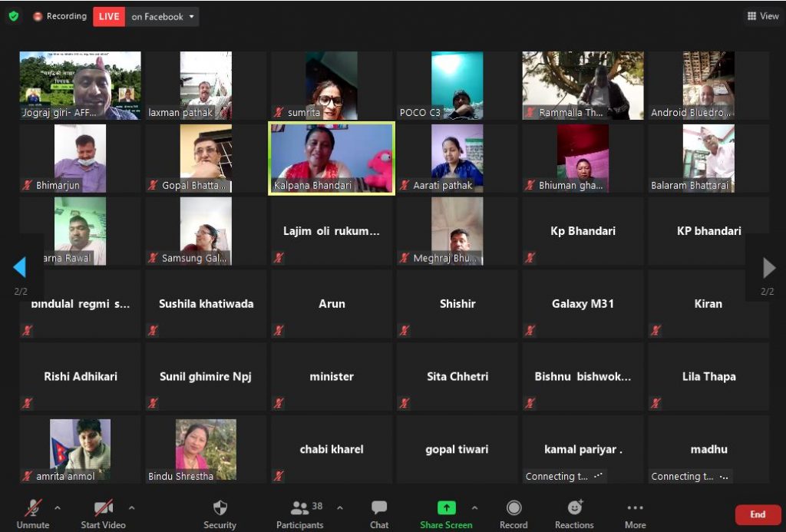
Task: Unmute the microphone
Action: (x=33, y=514)
